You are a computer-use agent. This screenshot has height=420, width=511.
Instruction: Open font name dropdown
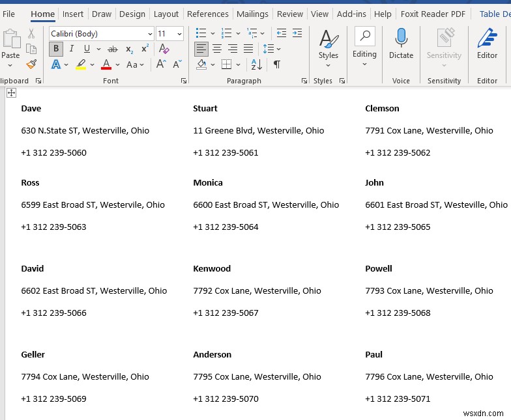[x=150, y=34]
